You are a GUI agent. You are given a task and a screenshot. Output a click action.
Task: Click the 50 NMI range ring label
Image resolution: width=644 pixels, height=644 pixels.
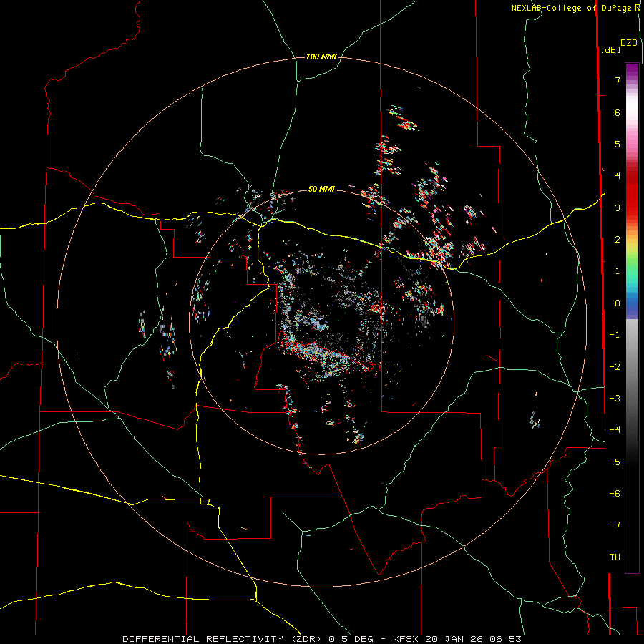(321, 189)
